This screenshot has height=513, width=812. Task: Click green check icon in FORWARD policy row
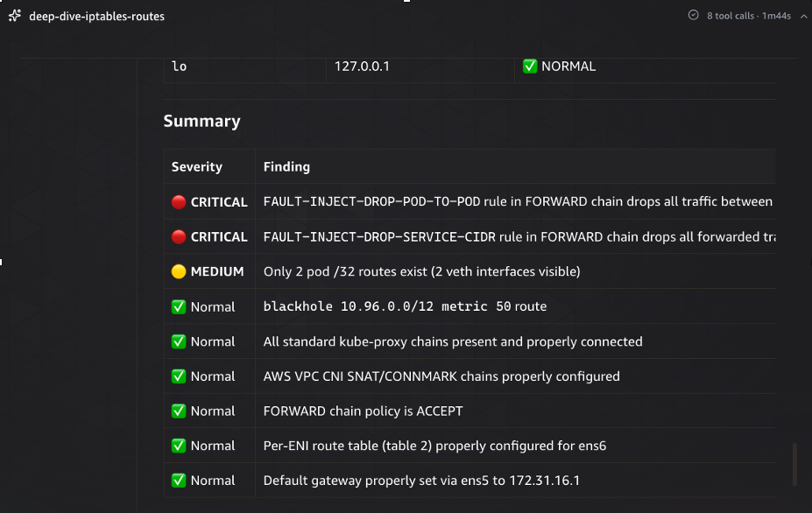coord(179,411)
